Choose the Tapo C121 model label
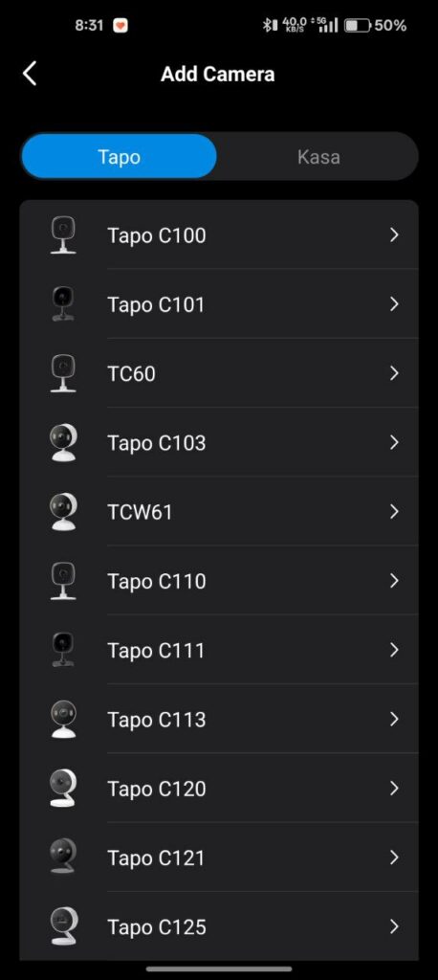The image size is (438, 980). [156, 858]
